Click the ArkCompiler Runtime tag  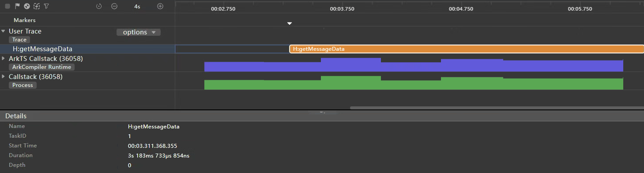click(42, 67)
